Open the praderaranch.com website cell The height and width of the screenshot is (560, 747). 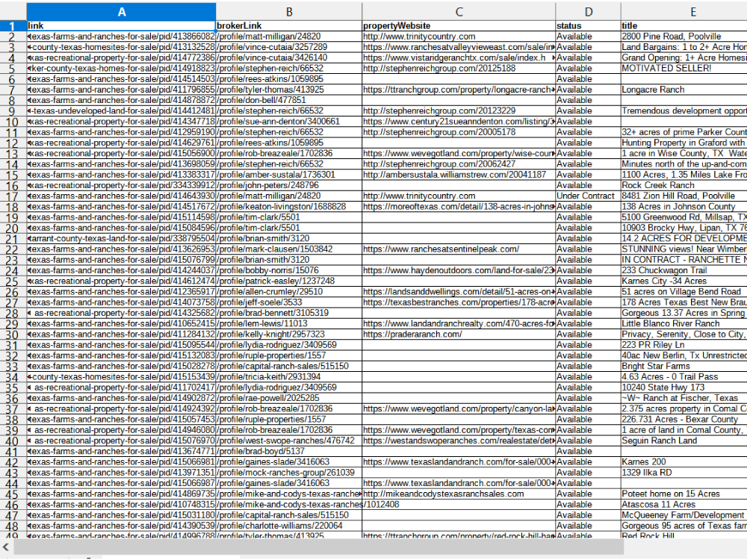(459, 335)
